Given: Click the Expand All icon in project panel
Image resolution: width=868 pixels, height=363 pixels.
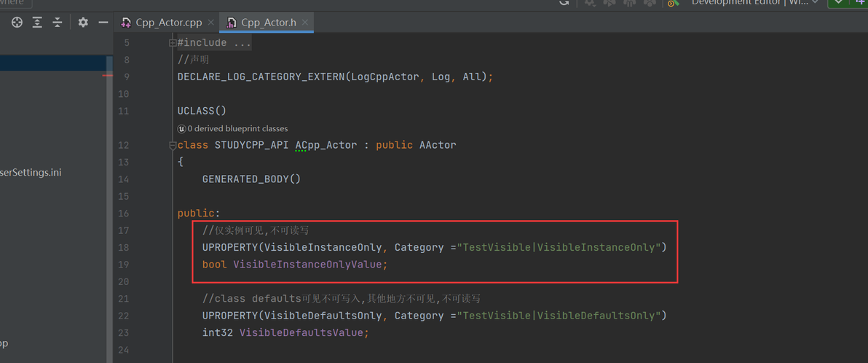Looking at the screenshot, I should pos(37,23).
